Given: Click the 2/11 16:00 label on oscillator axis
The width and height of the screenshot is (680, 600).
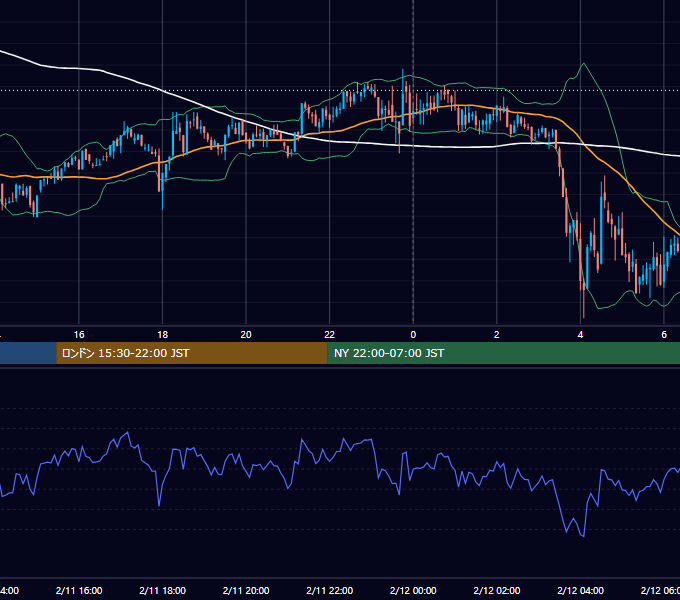Looking at the screenshot, I should pyautogui.click(x=79, y=590).
